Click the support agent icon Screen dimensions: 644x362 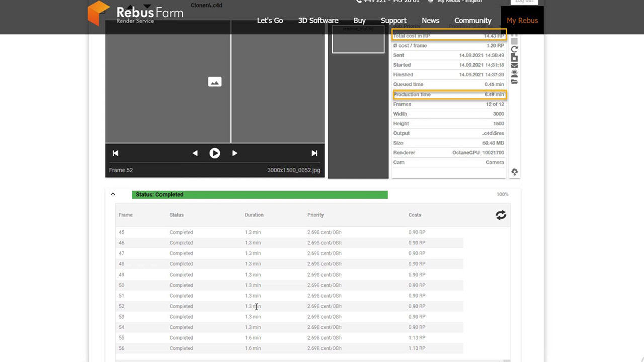[514, 73]
